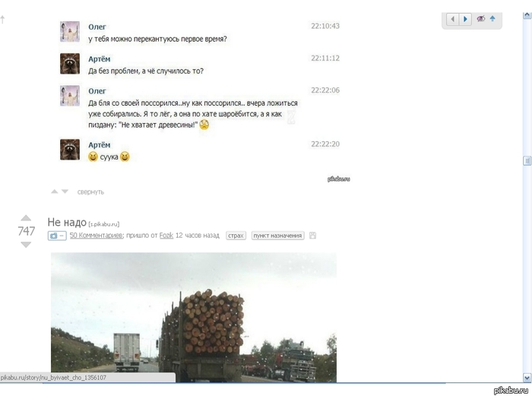Upvote the chat screenshot post above 'свернуть'

(x=54, y=192)
